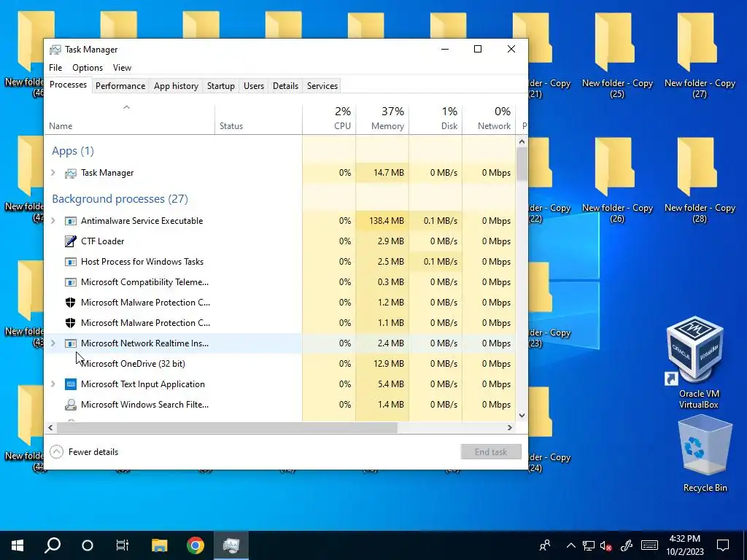Click the CTF Loader pen icon
This screenshot has height=560, width=747.
pos(71,241)
